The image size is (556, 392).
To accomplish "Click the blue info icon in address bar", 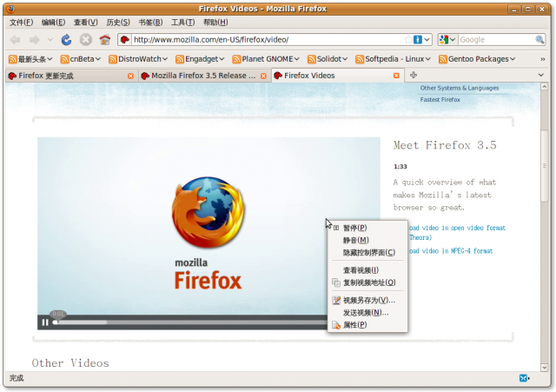I will tap(418, 40).
